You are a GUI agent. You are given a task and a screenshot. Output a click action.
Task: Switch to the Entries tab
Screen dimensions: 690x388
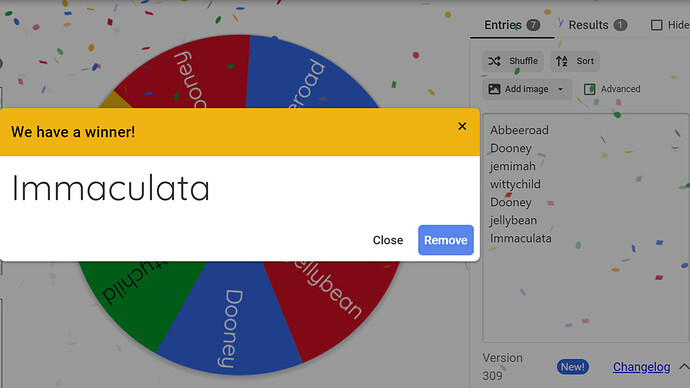click(512, 25)
